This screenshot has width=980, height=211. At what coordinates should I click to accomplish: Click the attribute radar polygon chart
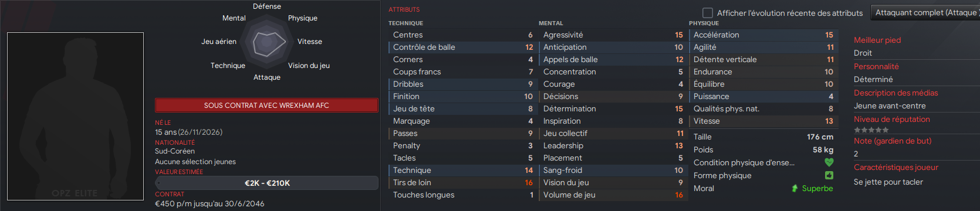point(267,42)
